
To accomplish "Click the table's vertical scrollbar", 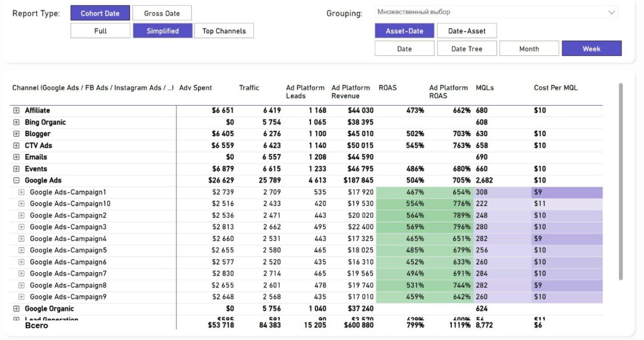I will point(620,181).
